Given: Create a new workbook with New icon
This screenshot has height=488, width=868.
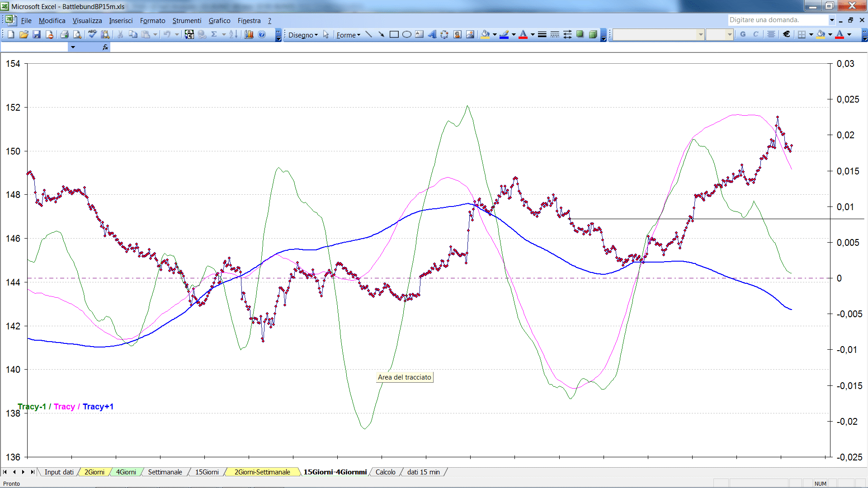Looking at the screenshot, I should (x=11, y=34).
